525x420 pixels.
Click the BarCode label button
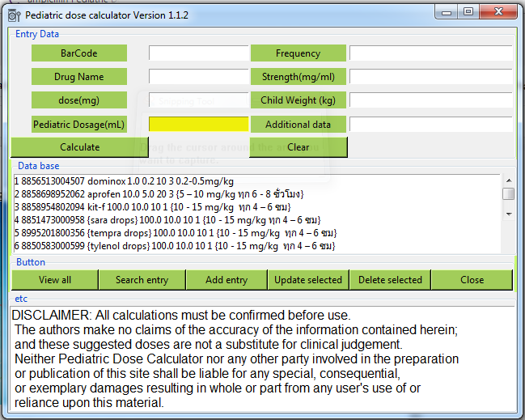pos(79,53)
